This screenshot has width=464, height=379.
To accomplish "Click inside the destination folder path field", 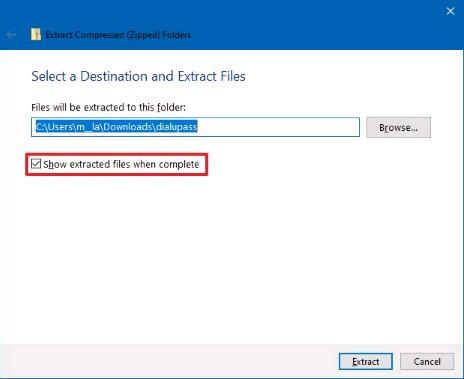I will [195, 127].
